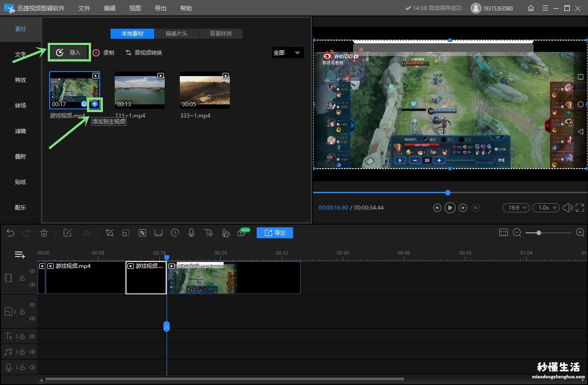
Task: Click the dashed-square zoom region icon
Action: [126, 233]
